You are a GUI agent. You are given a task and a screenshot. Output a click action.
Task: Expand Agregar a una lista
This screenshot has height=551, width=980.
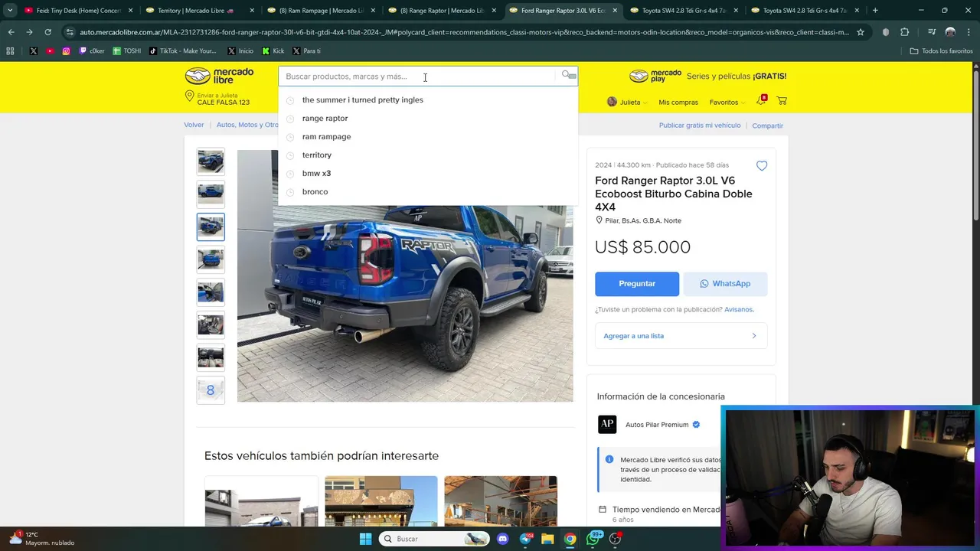[681, 336]
